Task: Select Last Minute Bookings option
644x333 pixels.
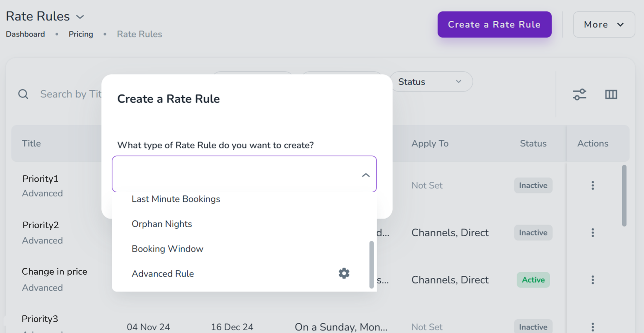Action: (176, 199)
